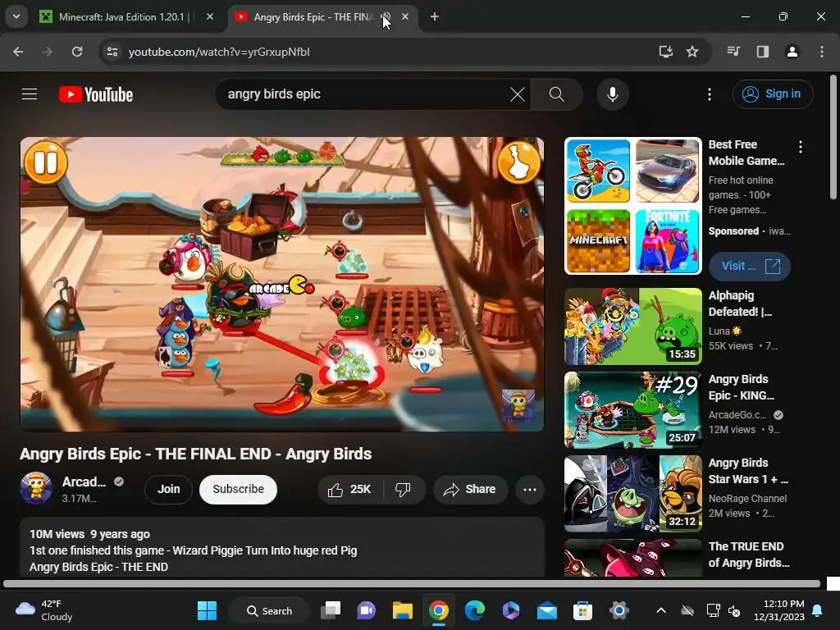Open Chrome three-dot menu
The image size is (840, 630).
pyautogui.click(x=822, y=52)
